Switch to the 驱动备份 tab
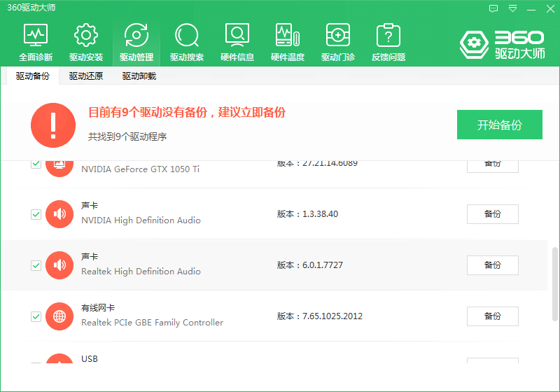 pyautogui.click(x=32, y=76)
